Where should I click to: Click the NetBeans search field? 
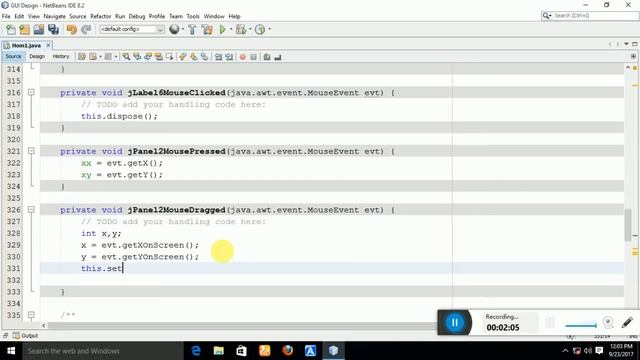pos(590,16)
